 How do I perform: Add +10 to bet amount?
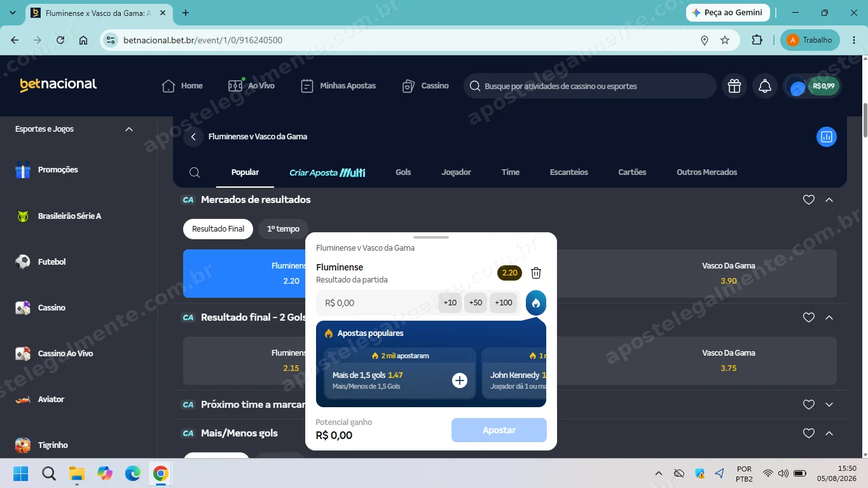[450, 303]
